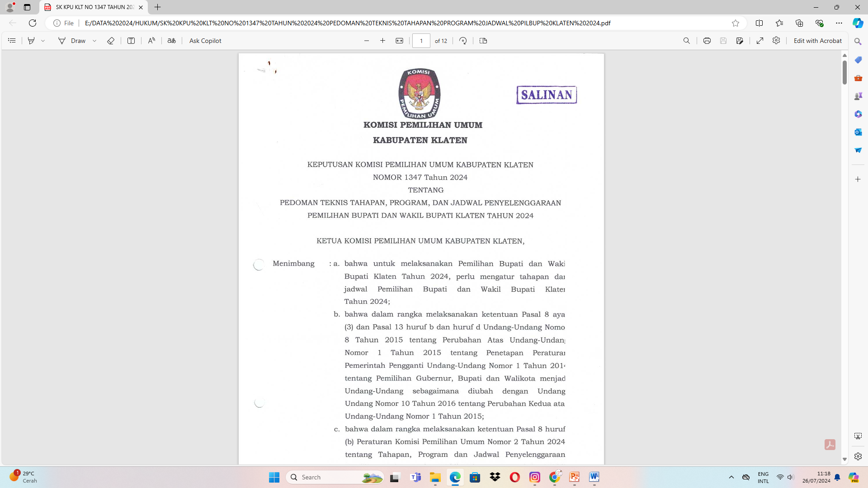Click the vertical scrollbar thumb
Viewport: 868px width, 488px height.
[844, 72]
